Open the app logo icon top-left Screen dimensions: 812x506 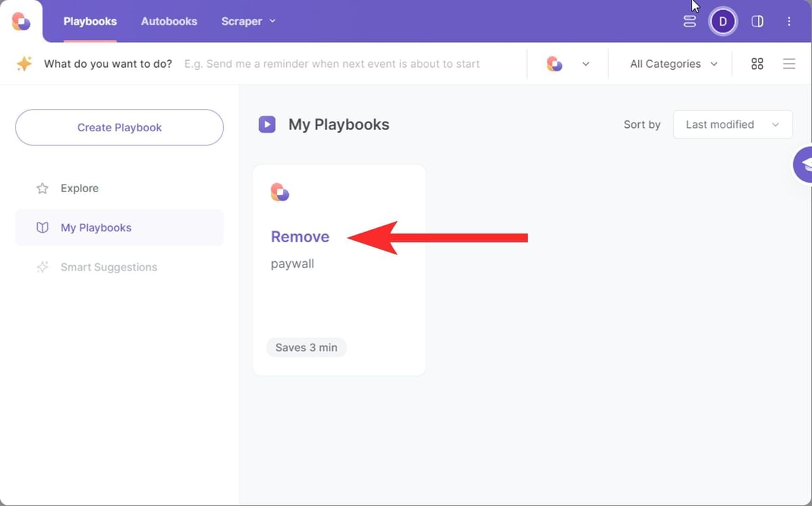point(21,21)
